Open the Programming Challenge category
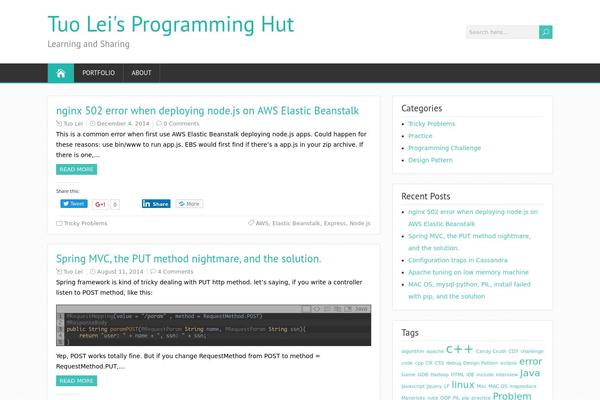 (444, 148)
